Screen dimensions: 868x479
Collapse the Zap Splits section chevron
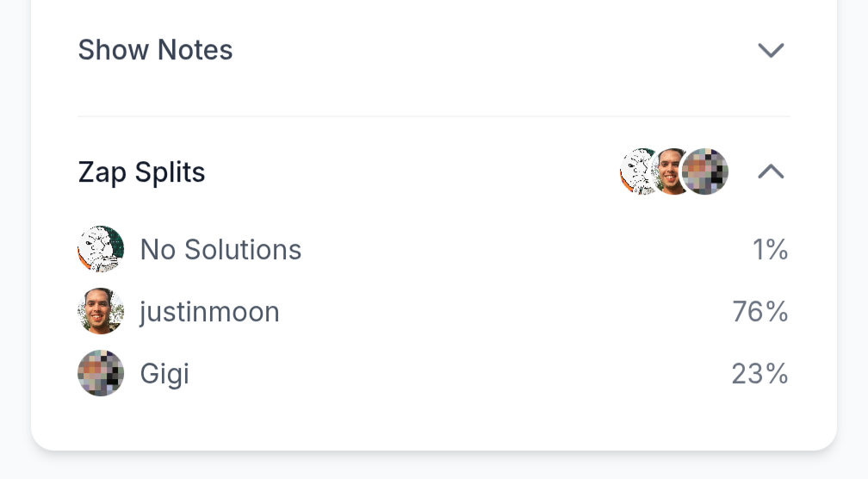(x=771, y=171)
